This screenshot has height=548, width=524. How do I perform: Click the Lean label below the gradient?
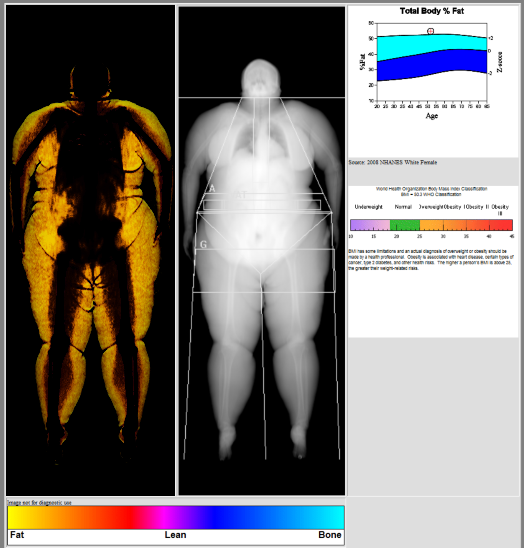[175, 535]
